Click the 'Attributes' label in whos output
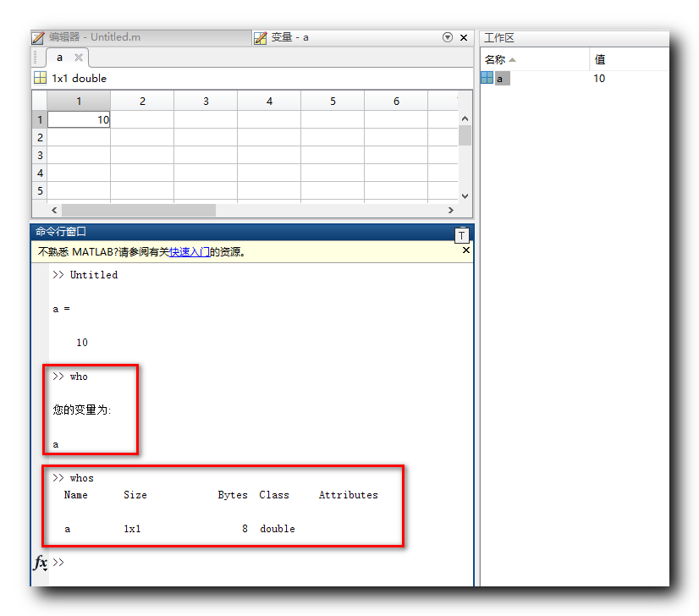 (x=348, y=495)
